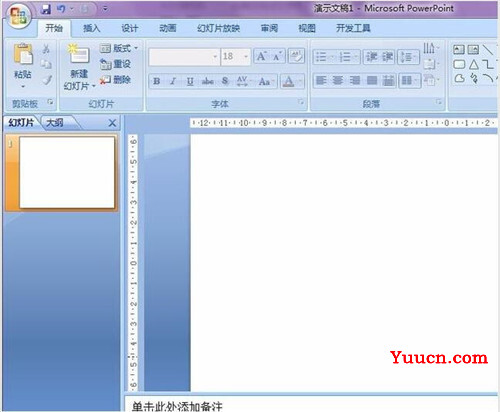
Task: Switch to the 幻灯片放映 Slide Show tab
Action: click(x=218, y=28)
